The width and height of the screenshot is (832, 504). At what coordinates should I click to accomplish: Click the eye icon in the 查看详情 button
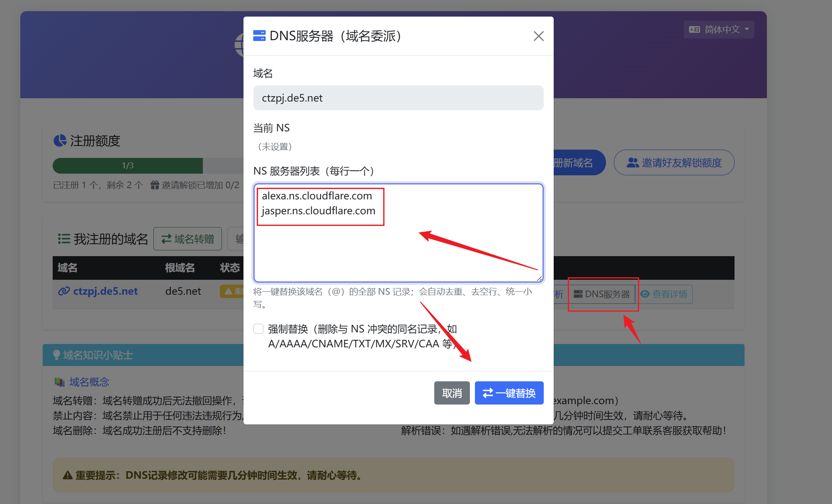click(x=645, y=294)
